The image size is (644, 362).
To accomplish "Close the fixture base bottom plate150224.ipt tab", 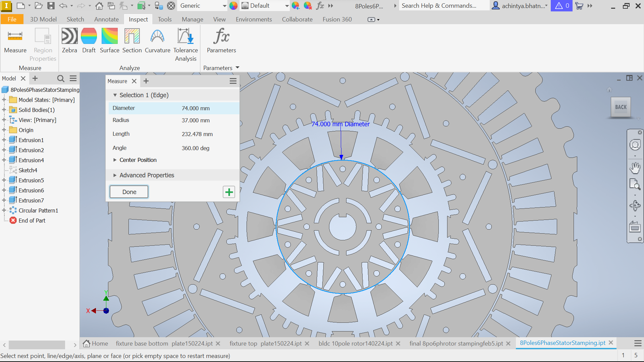I will click(218, 344).
